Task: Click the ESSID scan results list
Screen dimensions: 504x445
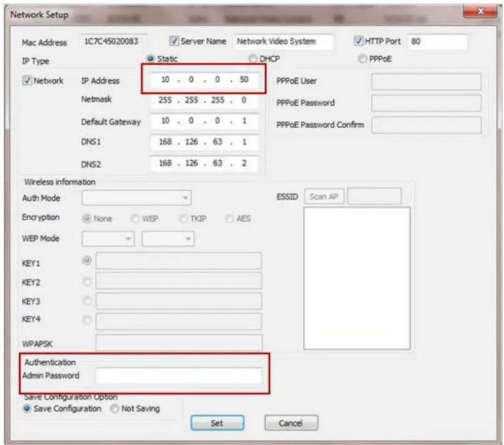Action: 357,278
